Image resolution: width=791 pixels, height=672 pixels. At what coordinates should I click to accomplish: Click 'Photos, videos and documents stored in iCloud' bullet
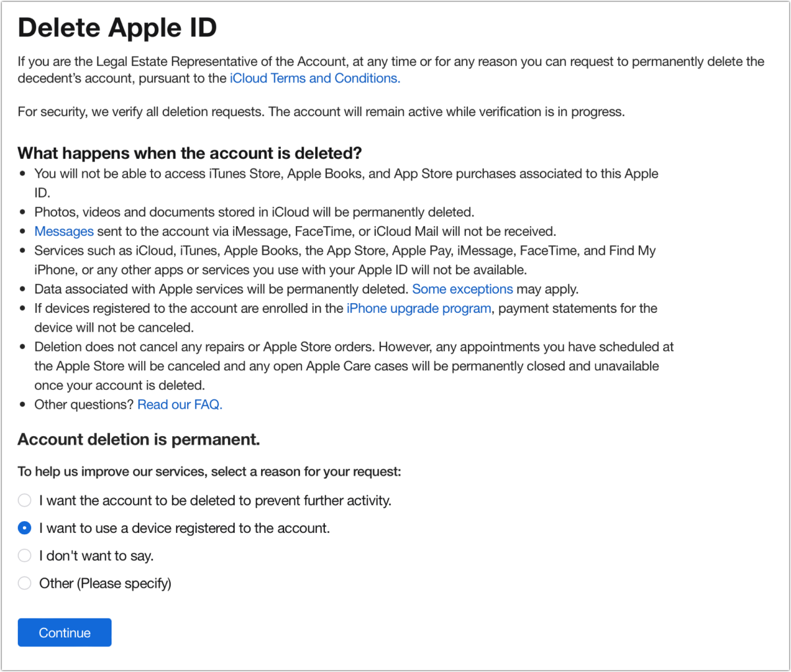click(254, 212)
